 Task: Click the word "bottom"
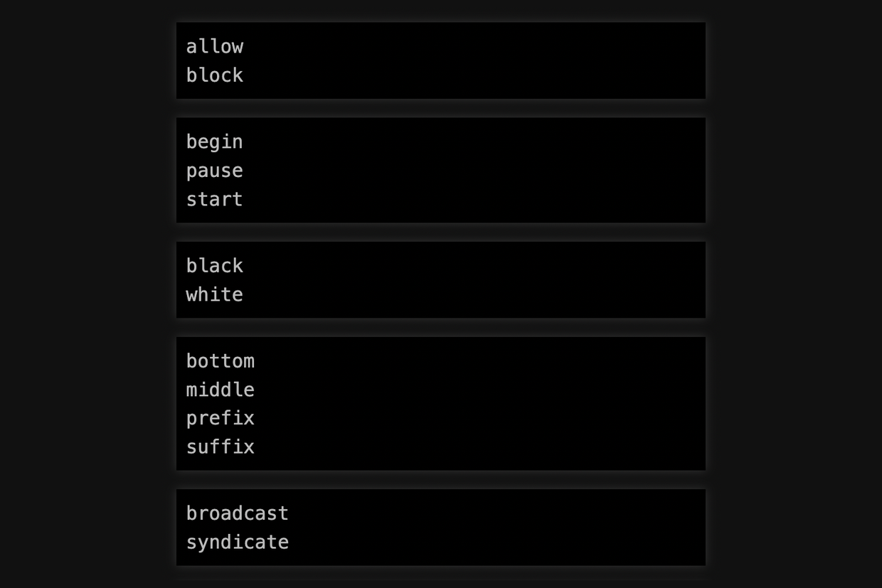coord(220,361)
